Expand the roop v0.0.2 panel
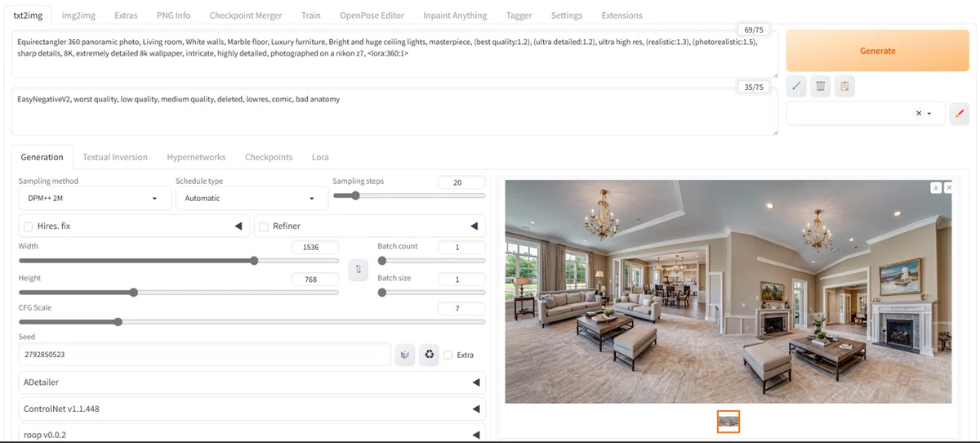The height and width of the screenshot is (443, 980). click(x=252, y=433)
